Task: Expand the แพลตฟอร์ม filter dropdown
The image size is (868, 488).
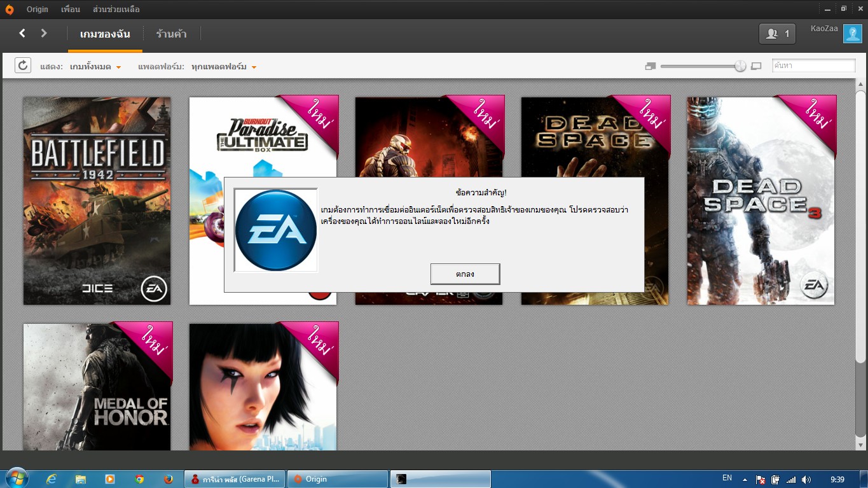Action: (x=224, y=67)
